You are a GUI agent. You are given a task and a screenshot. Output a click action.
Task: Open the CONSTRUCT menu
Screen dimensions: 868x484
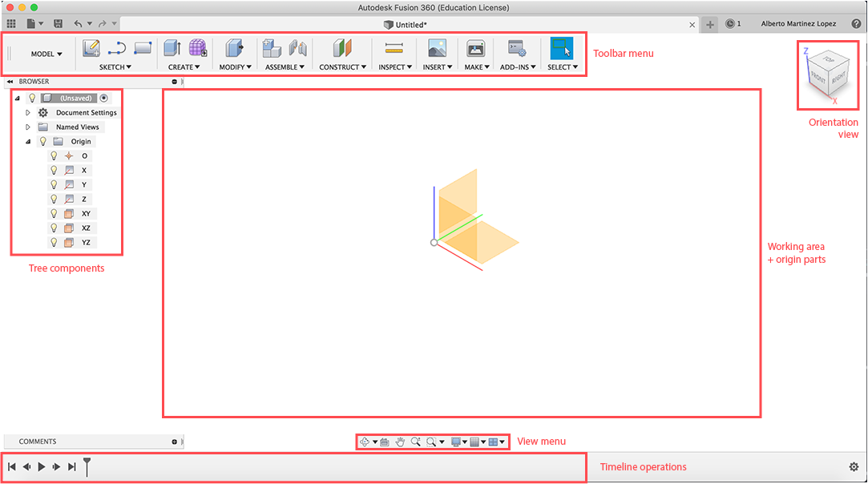[x=343, y=67]
